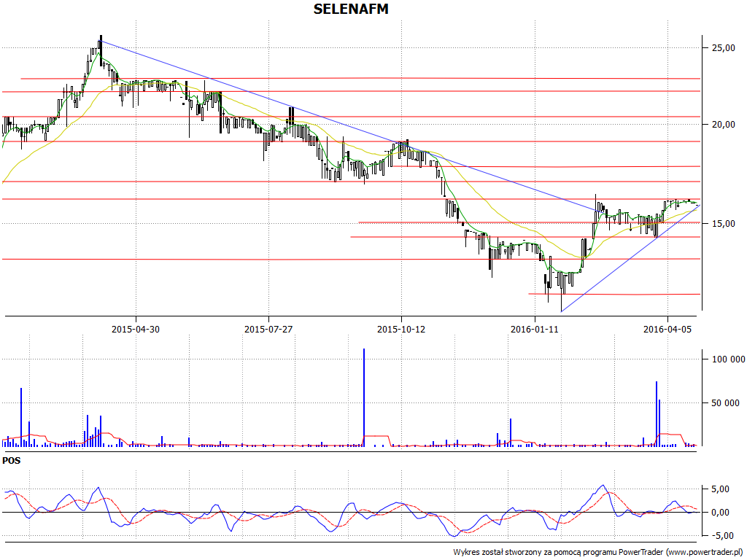Click the 50 000 volume axis label

tap(726, 402)
